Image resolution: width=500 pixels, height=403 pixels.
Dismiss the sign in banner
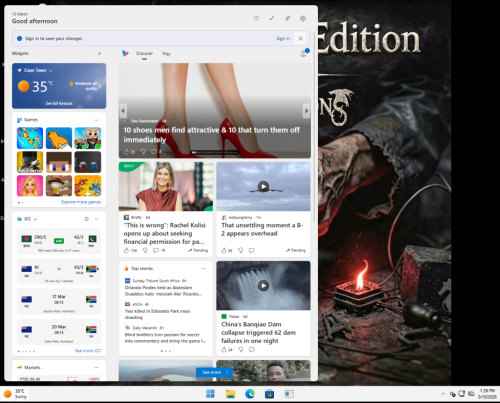click(300, 38)
